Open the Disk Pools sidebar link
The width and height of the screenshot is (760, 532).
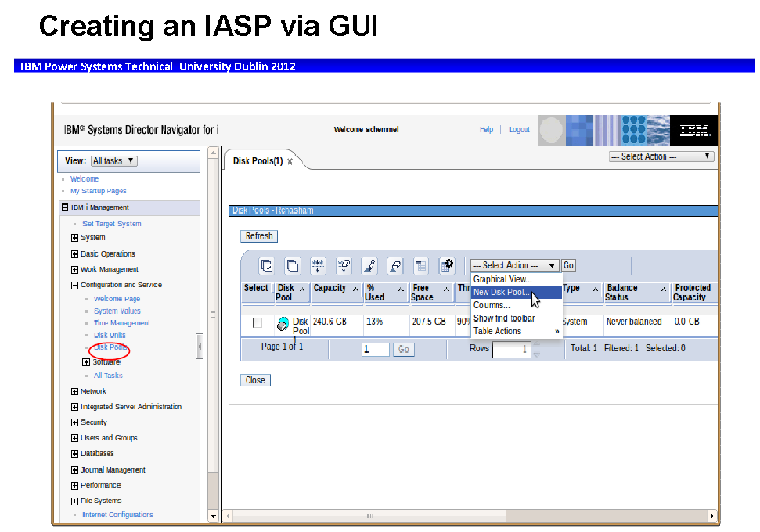tap(110, 347)
